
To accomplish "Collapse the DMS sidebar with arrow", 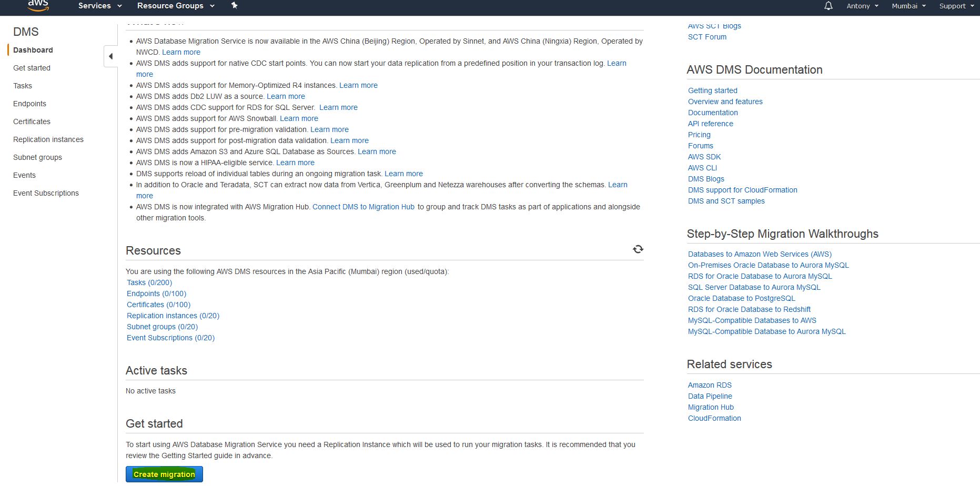I will coord(110,56).
